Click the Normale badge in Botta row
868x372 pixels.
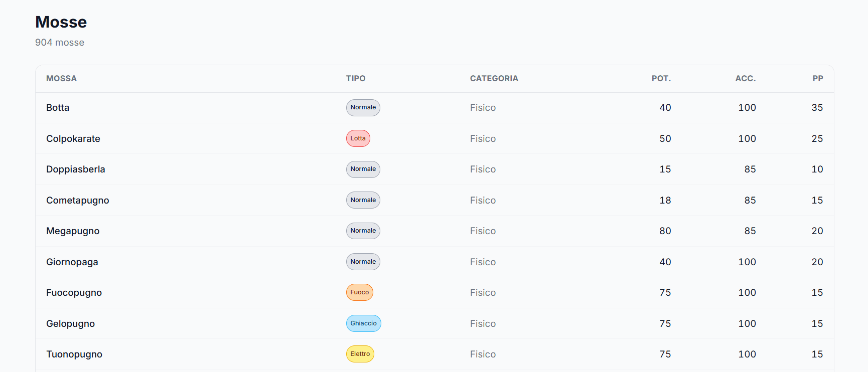click(x=363, y=107)
